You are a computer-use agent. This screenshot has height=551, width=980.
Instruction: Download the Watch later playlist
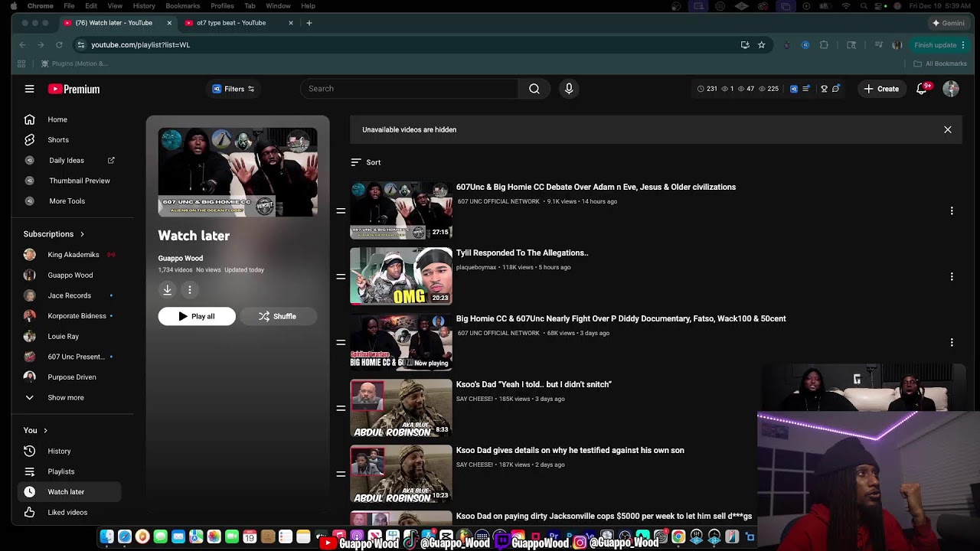click(x=167, y=289)
